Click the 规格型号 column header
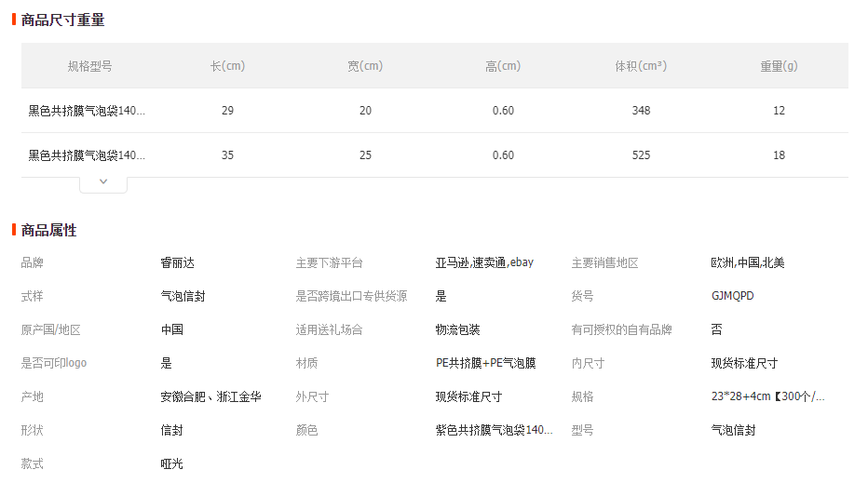The height and width of the screenshot is (483, 868). (x=90, y=66)
